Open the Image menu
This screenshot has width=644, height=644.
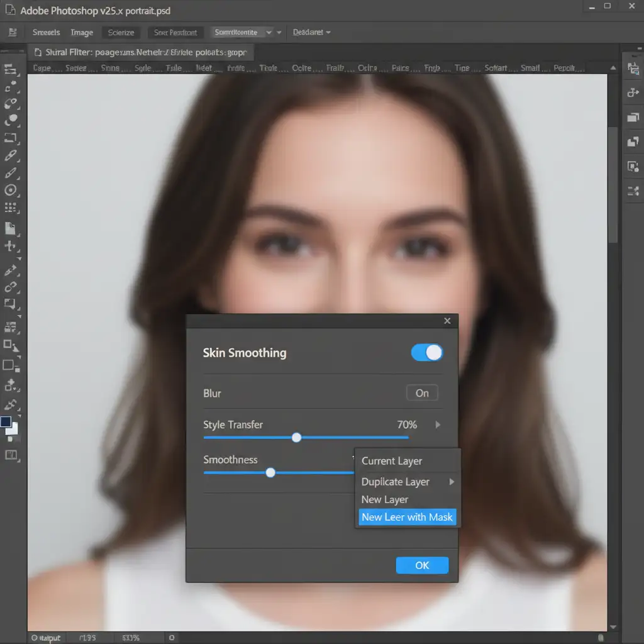[x=82, y=32]
